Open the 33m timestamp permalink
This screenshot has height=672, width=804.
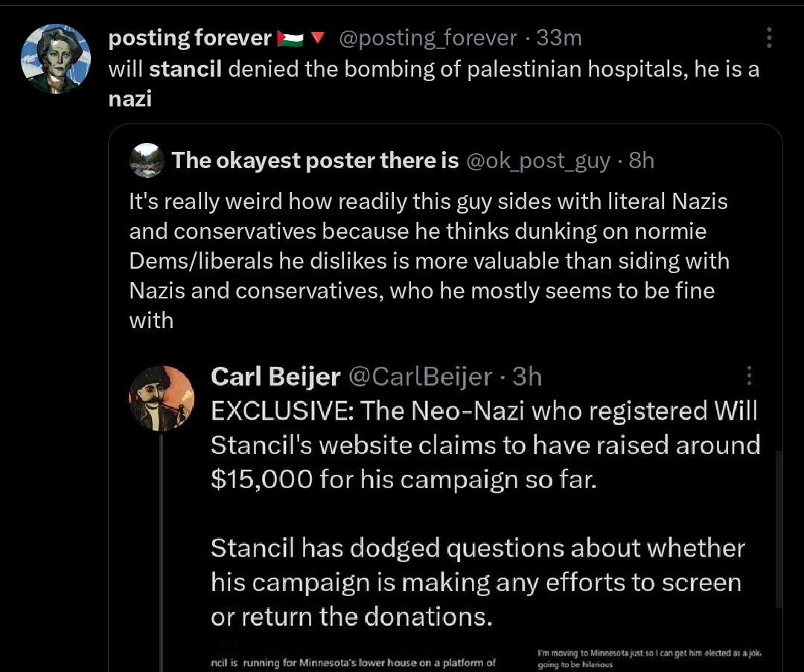click(559, 38)
